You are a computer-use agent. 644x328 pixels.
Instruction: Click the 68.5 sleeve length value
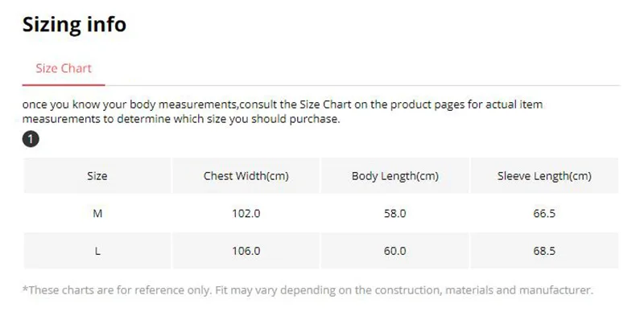coord(544,251)
